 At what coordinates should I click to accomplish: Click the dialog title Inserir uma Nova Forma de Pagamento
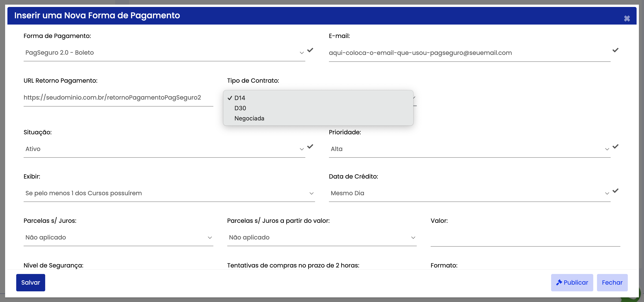click(x=97, y=16)
